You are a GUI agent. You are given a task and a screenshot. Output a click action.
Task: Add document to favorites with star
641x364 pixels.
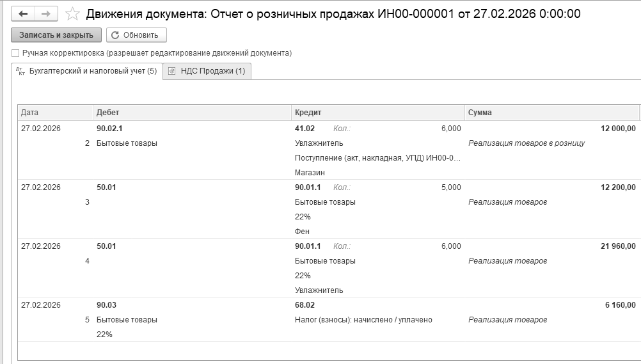coord(73,13)
